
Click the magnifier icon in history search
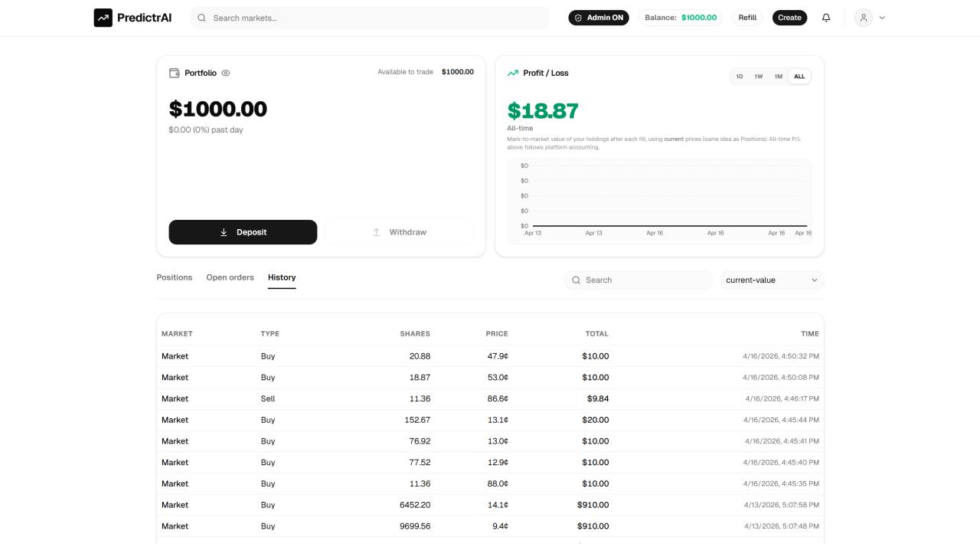pyautogui.click(x=577, y=280)
